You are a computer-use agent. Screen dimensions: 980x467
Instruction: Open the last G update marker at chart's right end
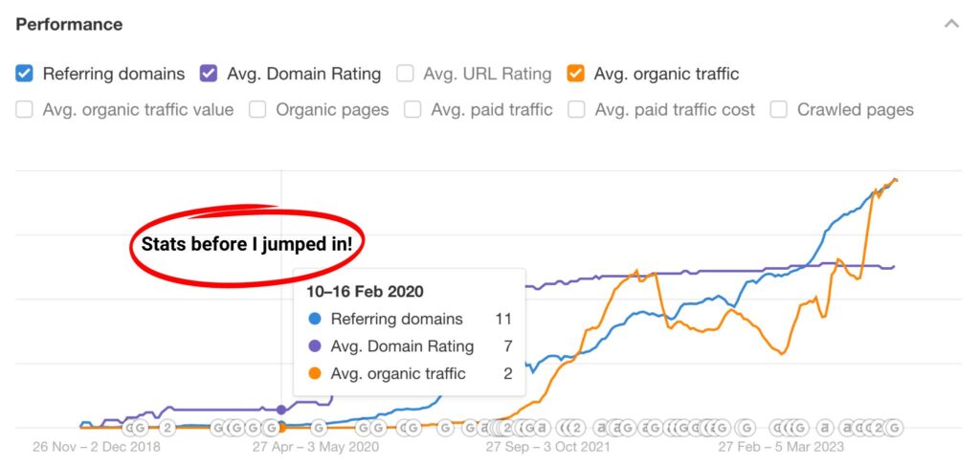894,428
